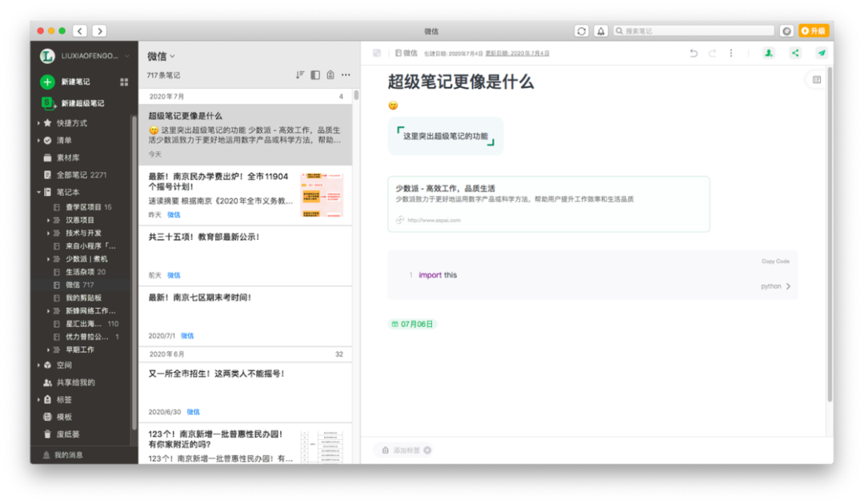Screen dimensions: 864x504
Task: Click the undo arrow in note toolbar
Action: click(x=694, y=53)
